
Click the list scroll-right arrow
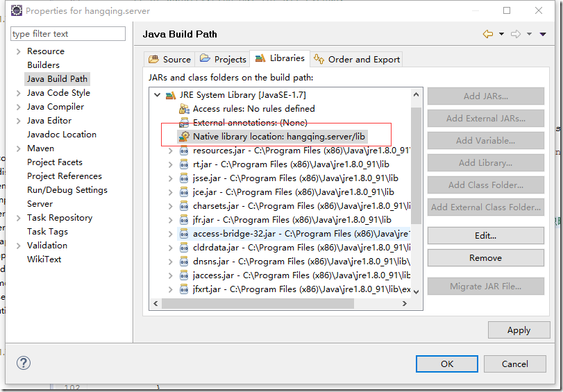click(x=405, y=303)
